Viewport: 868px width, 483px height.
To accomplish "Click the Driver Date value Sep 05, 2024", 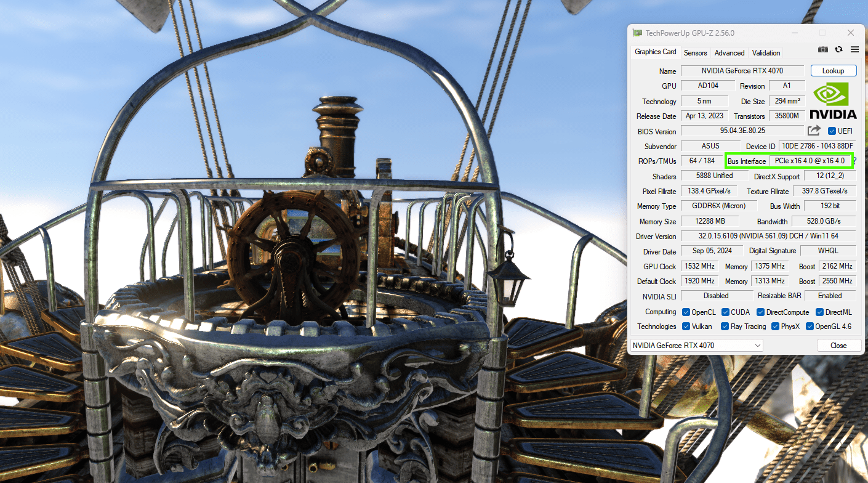I will click(712, 251).
